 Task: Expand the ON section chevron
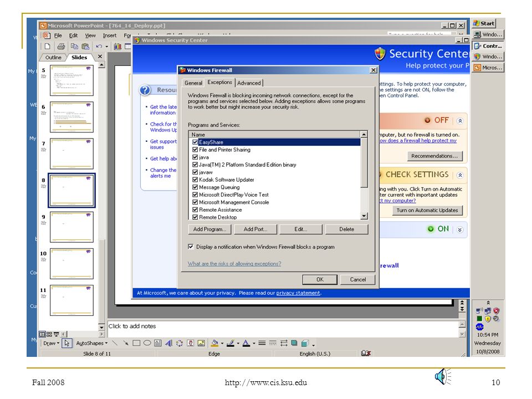[460, 229]
